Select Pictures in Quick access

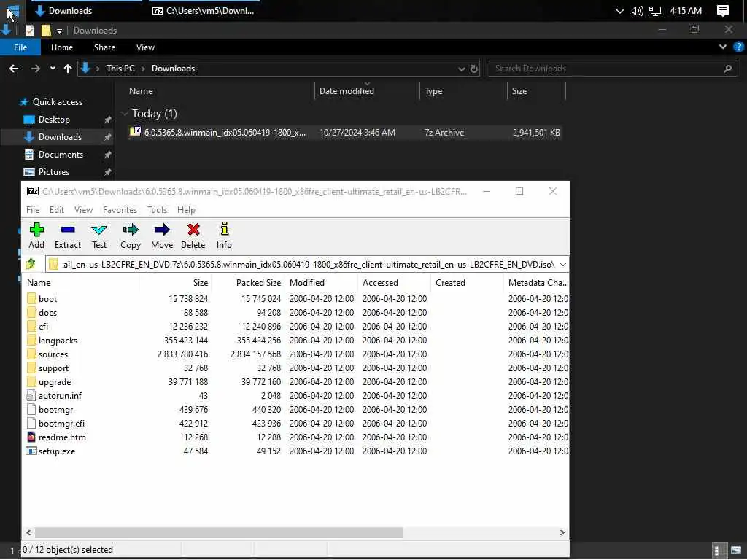[x=53, y=171]
